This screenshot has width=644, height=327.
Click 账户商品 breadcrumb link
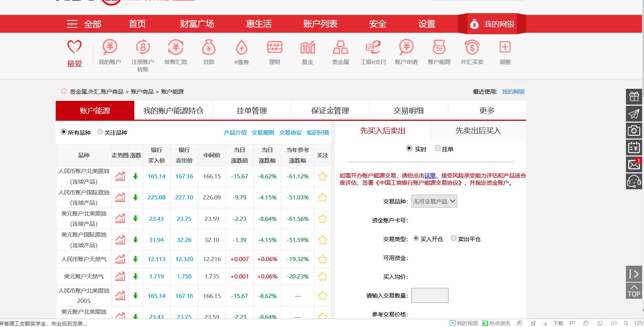click(142, 91)
